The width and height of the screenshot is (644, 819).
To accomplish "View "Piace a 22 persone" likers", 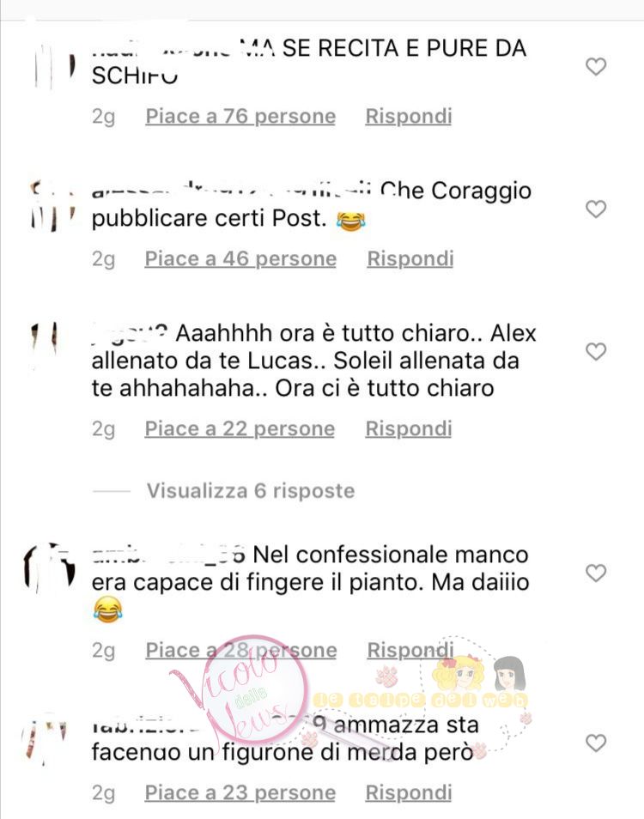I will click(x=240, y=429).
